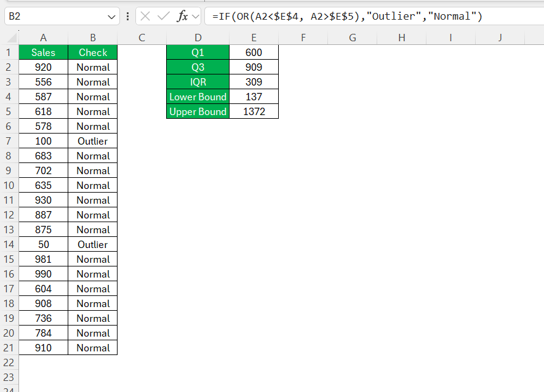Select the IQR cell
The image size is (544, 392).
198,82
